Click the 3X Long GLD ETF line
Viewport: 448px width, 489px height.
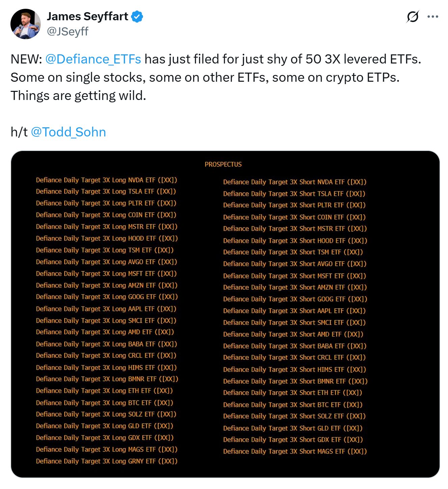[x=104, y=426]
